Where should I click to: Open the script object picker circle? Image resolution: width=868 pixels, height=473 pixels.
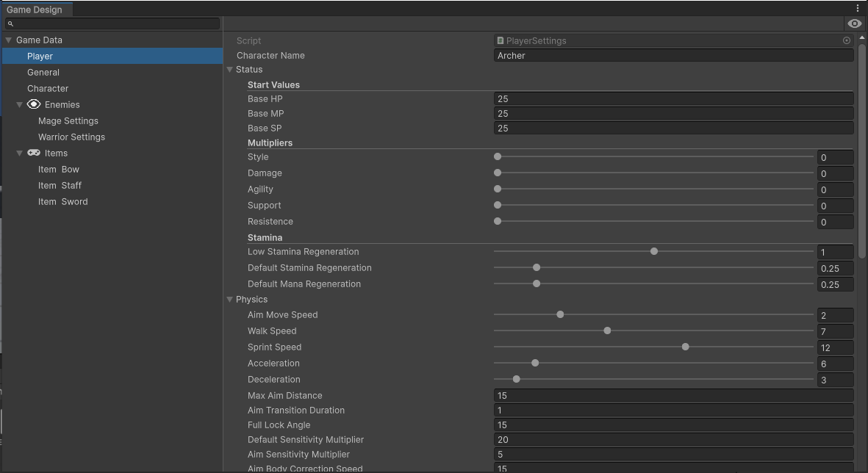[x=847, y=41]
